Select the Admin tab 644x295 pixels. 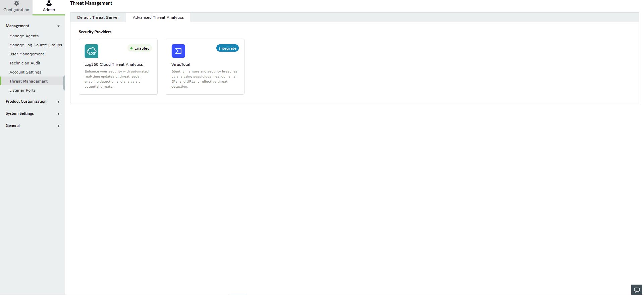pyautogui.click(x=49, y=7)
